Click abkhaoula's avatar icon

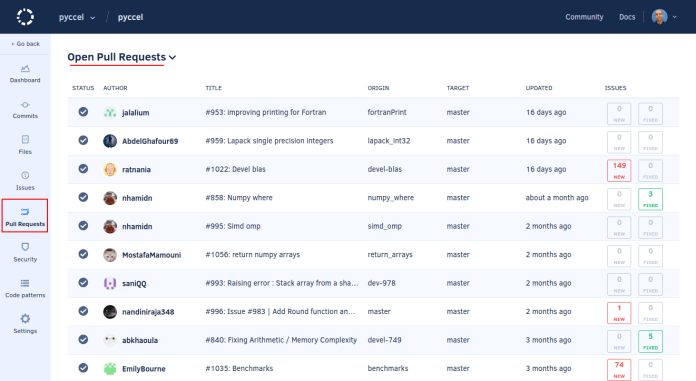tap(110, 340)
